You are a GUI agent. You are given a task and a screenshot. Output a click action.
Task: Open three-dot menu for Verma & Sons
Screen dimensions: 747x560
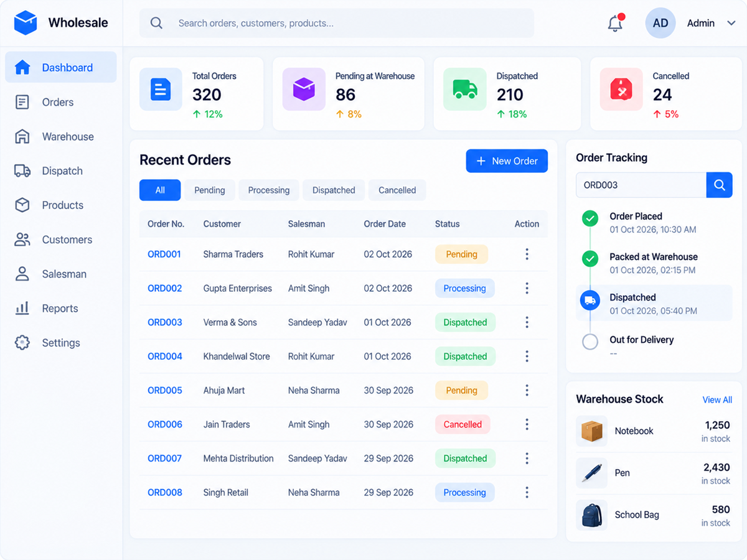pyautogui.click(x=527, y=322)
